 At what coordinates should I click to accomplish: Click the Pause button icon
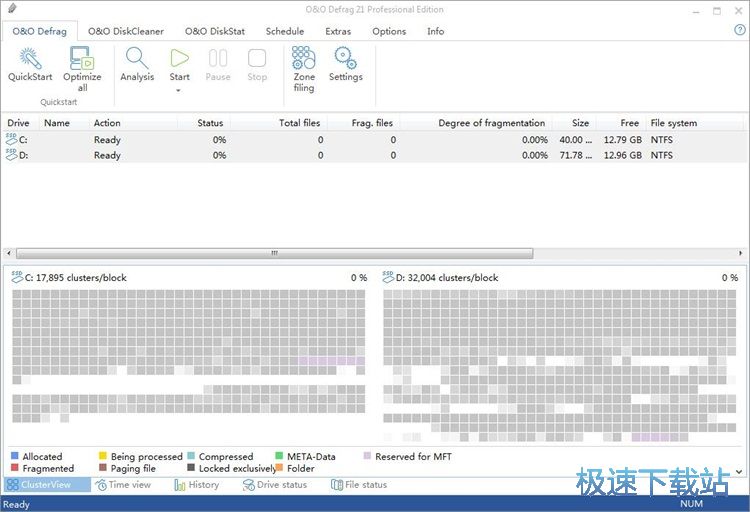coord(218,58)
